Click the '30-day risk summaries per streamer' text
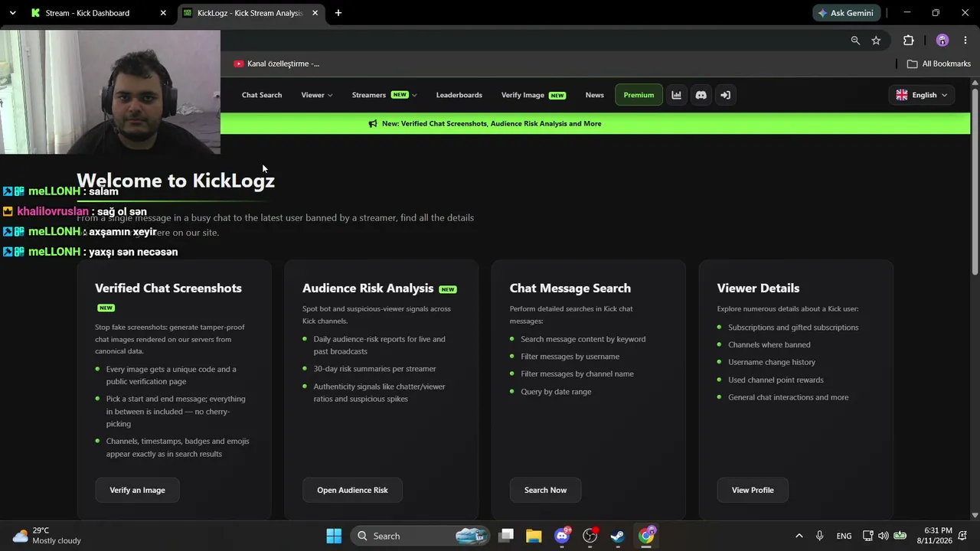 click(374, 369)
